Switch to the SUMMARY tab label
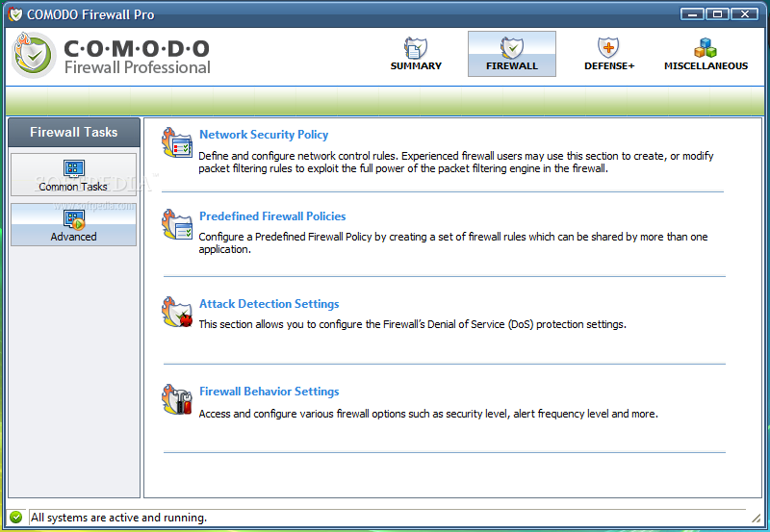Image resolution: width=770 pixels, height=532 pixels. [x=416, y=65]
